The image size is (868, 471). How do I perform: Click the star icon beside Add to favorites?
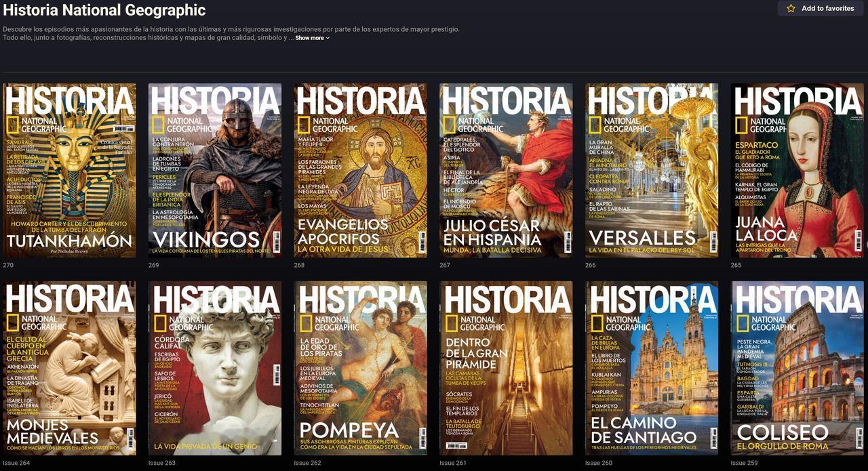click(x=791, y=9)
